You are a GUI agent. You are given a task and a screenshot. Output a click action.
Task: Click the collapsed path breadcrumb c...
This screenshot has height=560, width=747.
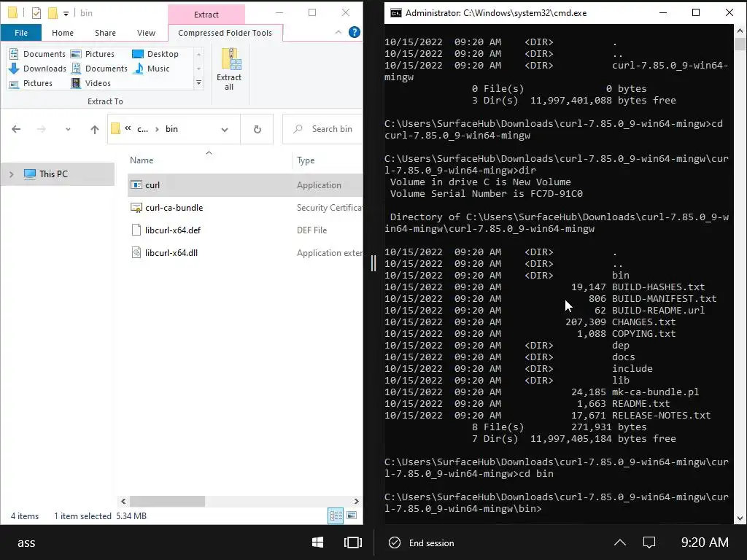coord(142,129)
